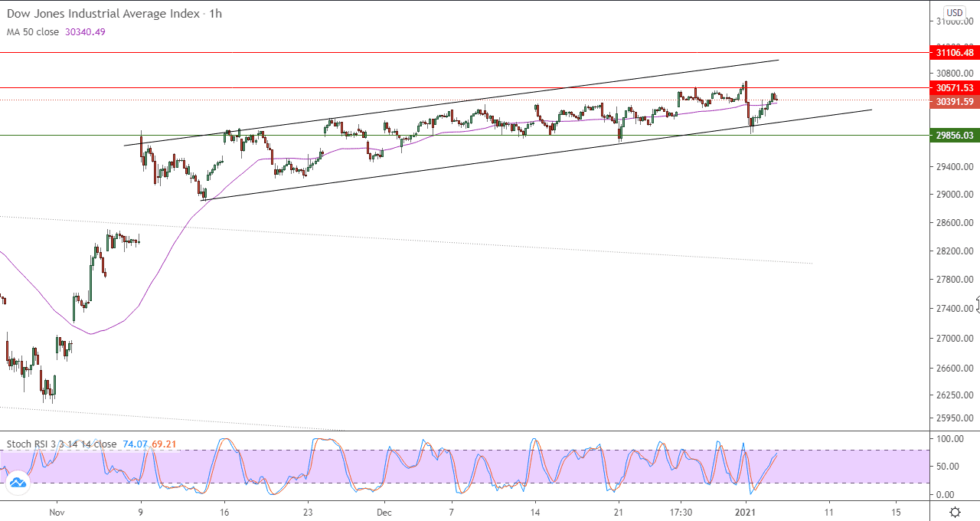Screen dimensions: 980x521
Task: Click the 2021 label on time axis
Action: [746, 511]
